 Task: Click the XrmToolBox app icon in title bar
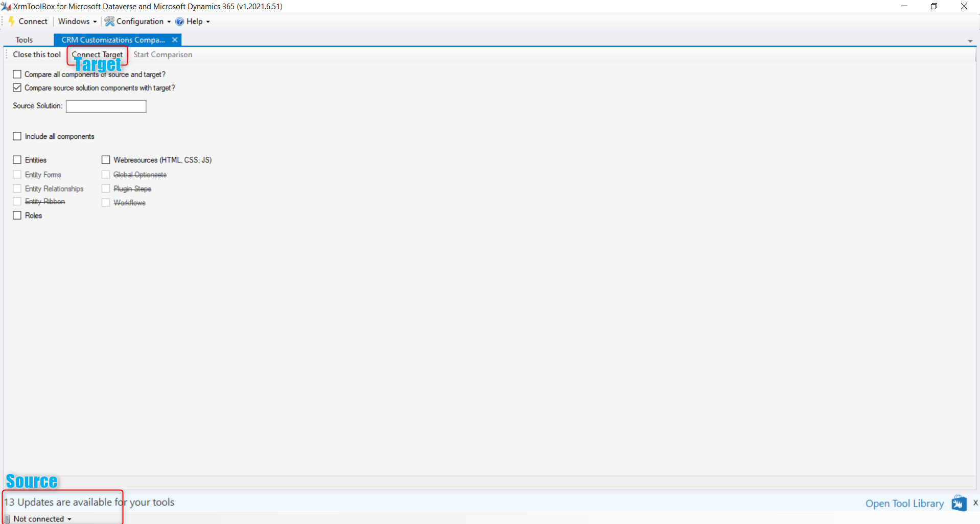click(x=6, y=7)
